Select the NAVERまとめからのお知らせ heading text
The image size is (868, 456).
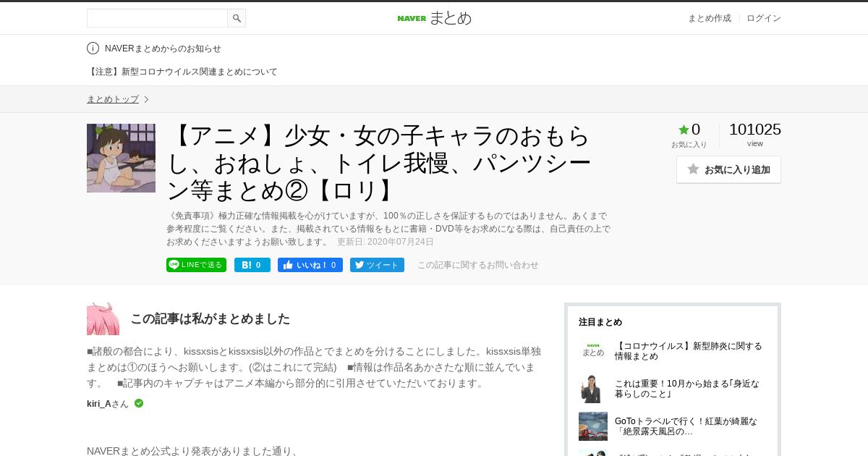point(163,48)
